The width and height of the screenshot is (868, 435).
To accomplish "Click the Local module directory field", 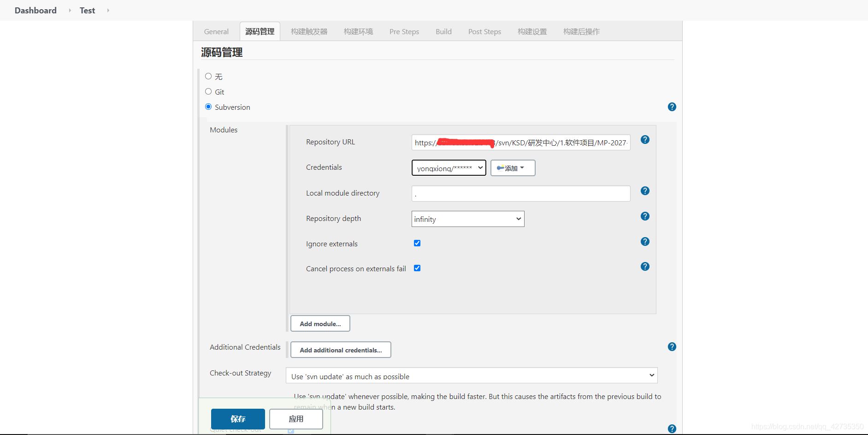I will click(x=521, y=193).
